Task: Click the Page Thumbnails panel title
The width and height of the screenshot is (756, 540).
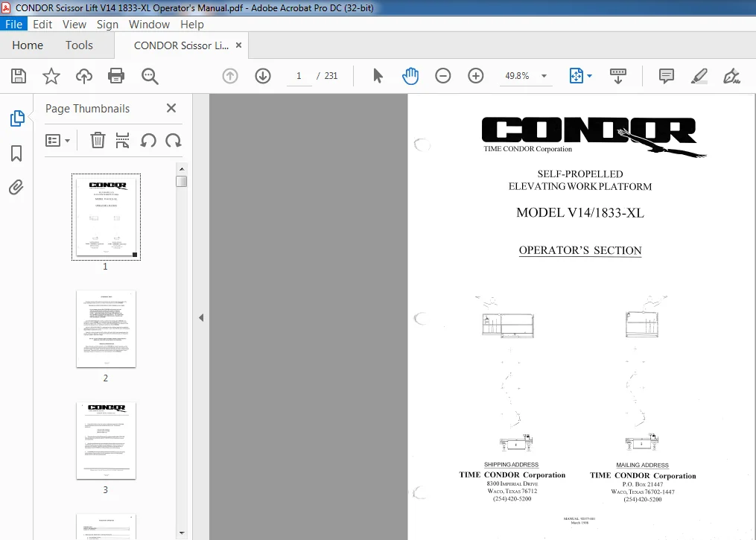Action: 87,109
